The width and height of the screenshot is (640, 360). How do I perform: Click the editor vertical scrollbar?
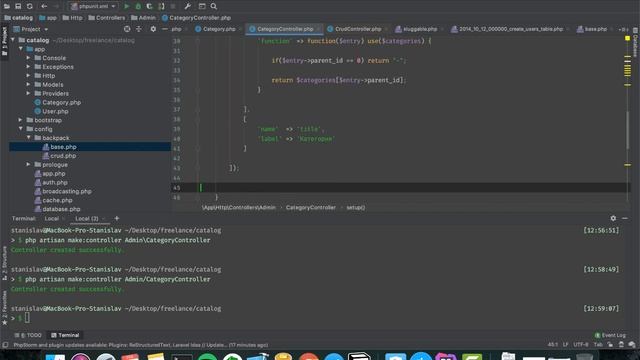pos(627,130)
